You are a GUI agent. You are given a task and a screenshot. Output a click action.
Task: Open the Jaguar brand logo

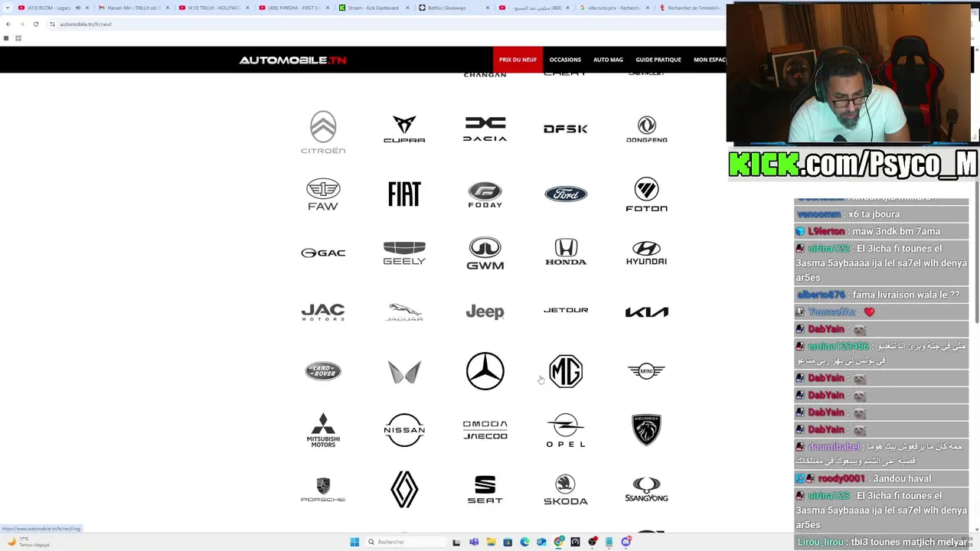[404, 311]
